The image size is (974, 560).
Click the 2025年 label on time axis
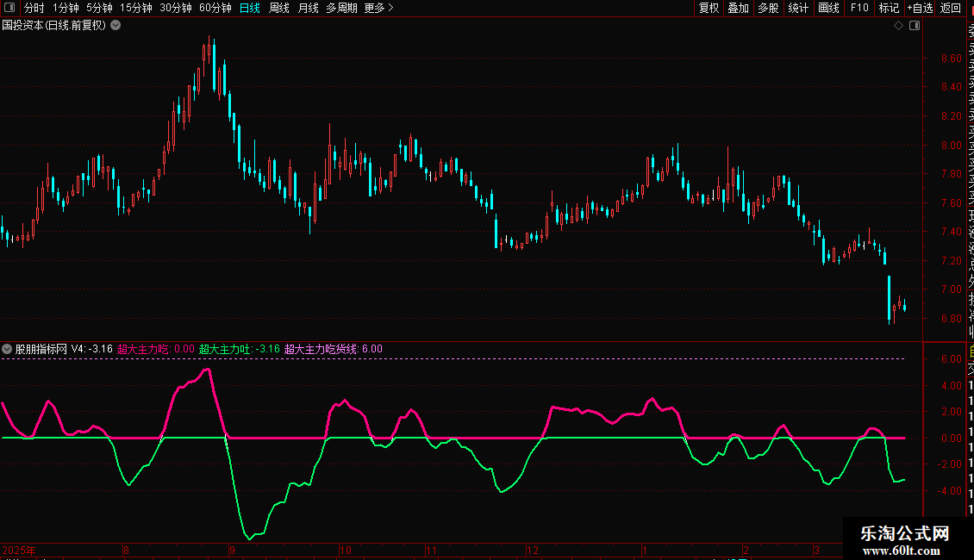(20, 550)
